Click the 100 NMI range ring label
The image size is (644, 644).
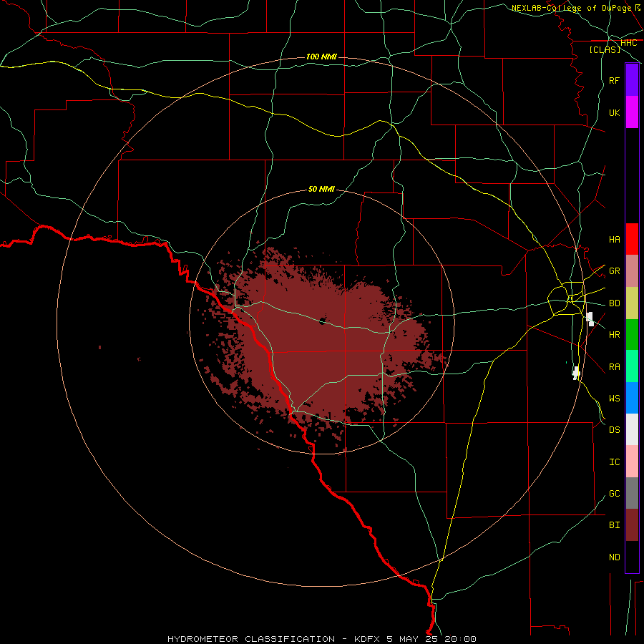pyautogui.click(x=321, y=57)
